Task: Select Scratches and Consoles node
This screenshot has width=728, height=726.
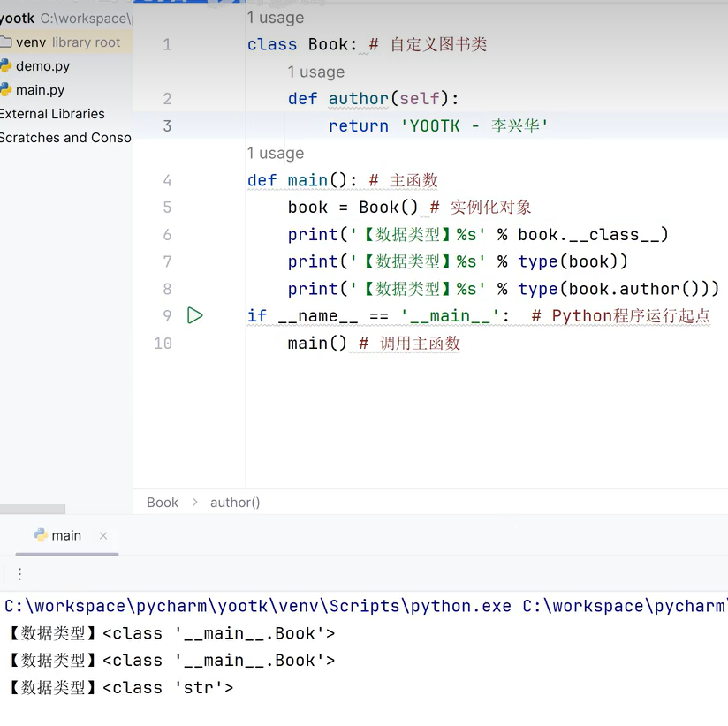Action: [65, 138]
